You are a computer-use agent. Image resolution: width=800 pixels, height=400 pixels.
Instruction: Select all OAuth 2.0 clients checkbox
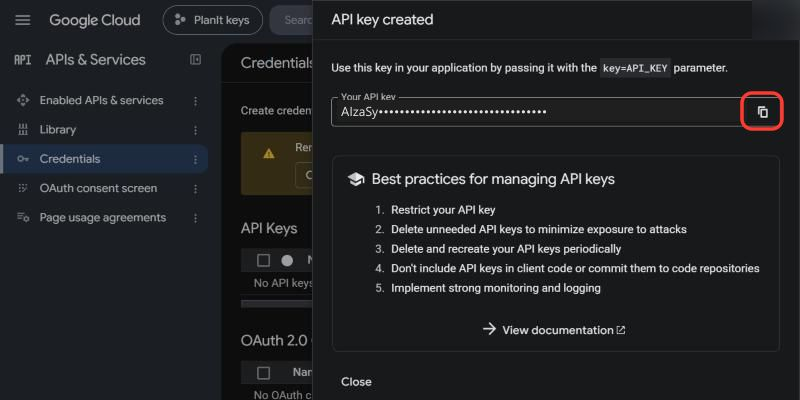263,373
